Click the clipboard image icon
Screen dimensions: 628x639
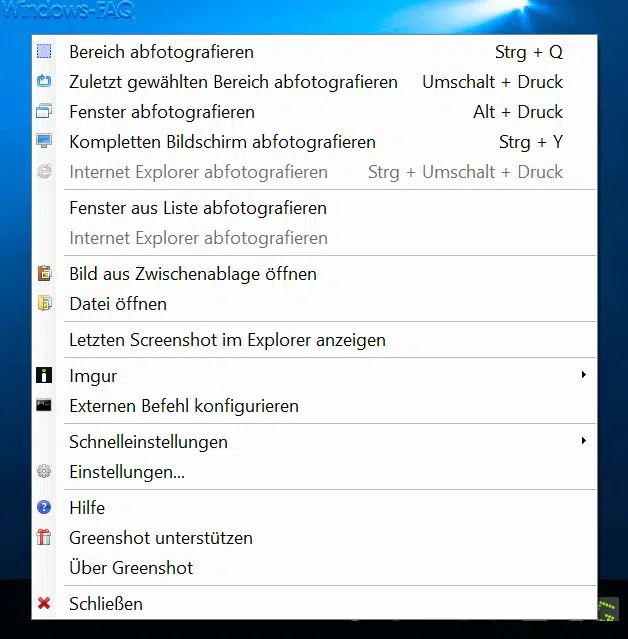pos(44,273)
